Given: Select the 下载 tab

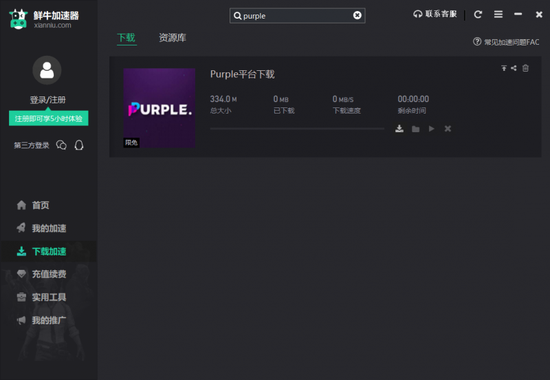Looking at the screenshot, I should 126,38.
